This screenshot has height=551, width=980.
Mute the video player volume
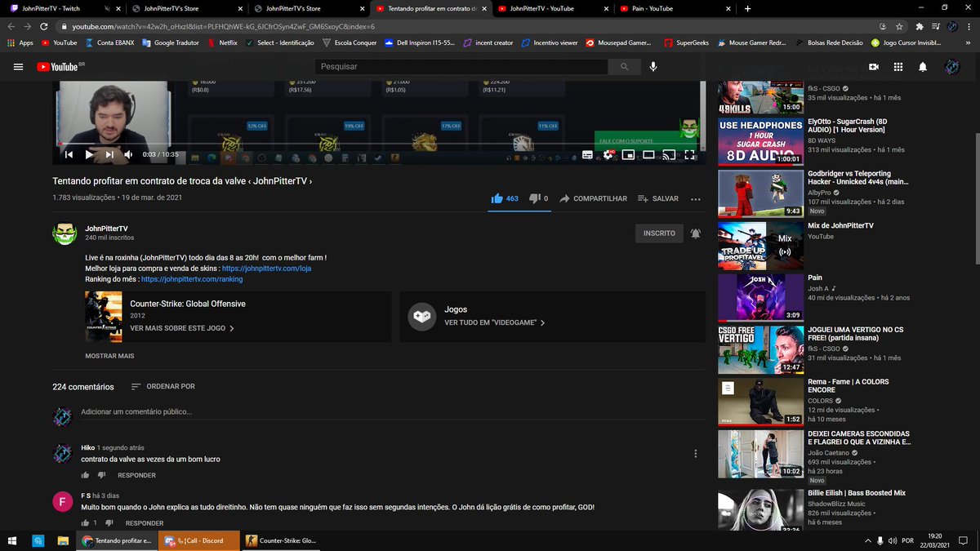tap(128, 154)
